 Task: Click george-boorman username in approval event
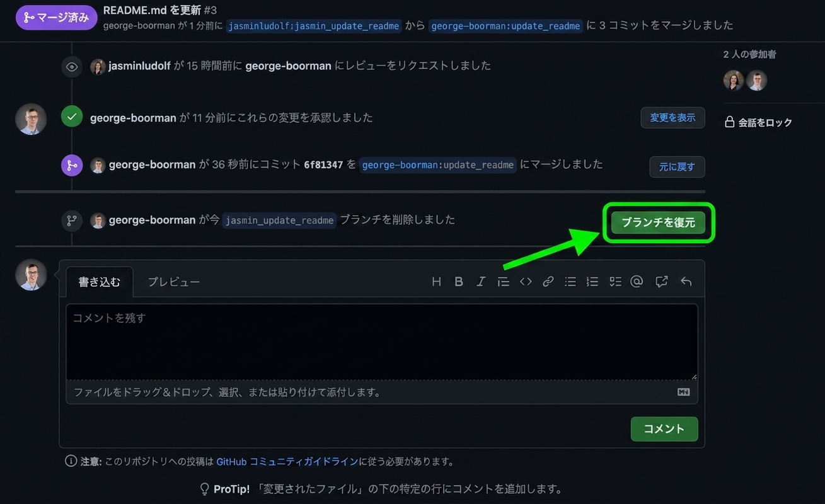tap(133, 118)
